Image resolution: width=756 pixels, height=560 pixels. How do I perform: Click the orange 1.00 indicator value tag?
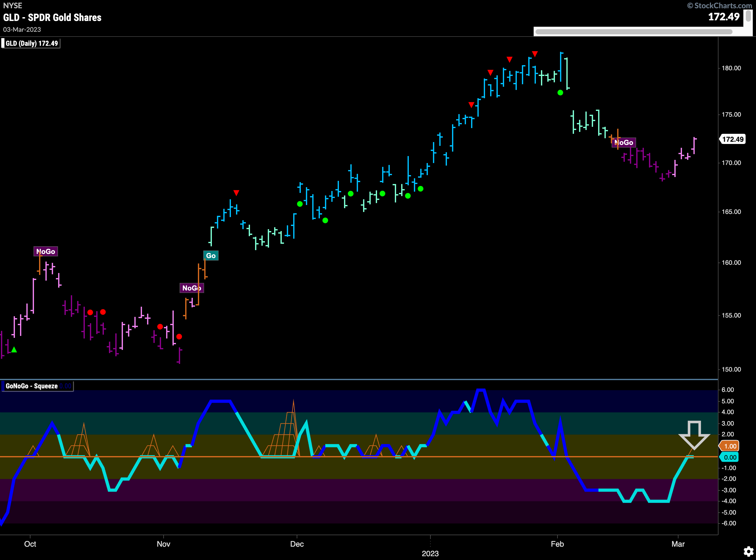(x=729, y=446)
